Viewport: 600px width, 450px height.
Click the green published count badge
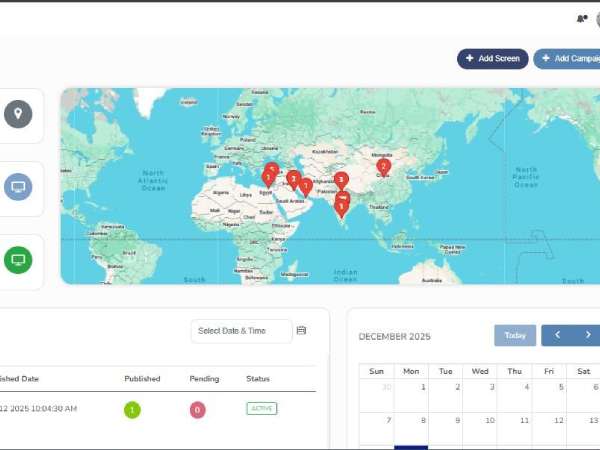132,410
